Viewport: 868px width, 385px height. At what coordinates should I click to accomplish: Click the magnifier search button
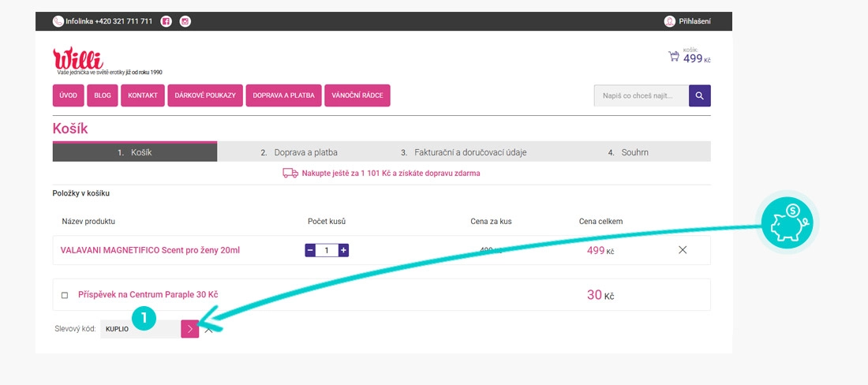tap(700, 95)
